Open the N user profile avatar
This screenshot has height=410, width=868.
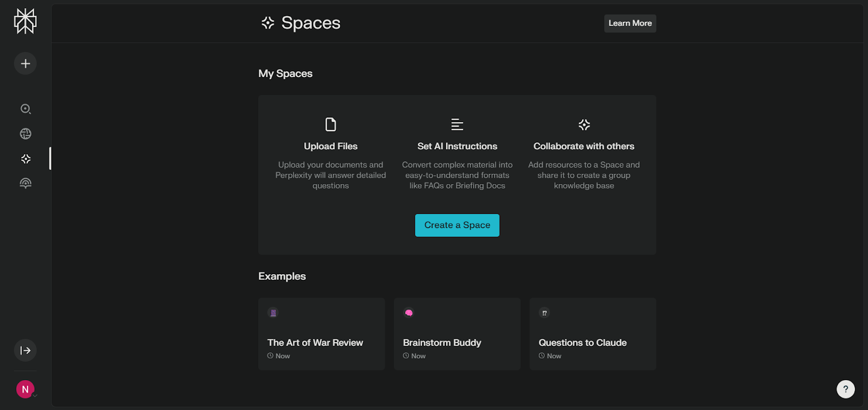tap(25, 389)
